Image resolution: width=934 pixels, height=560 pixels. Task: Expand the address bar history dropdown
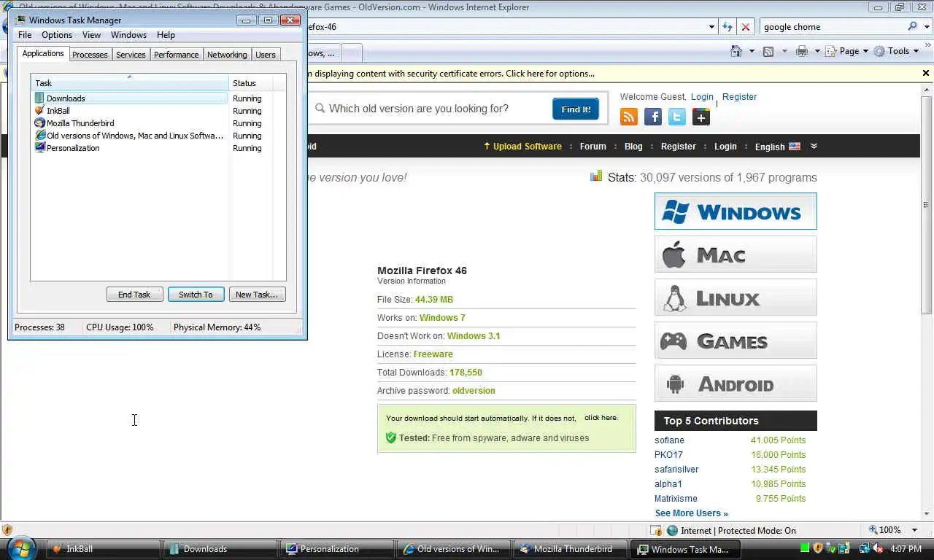pos(712,27)
